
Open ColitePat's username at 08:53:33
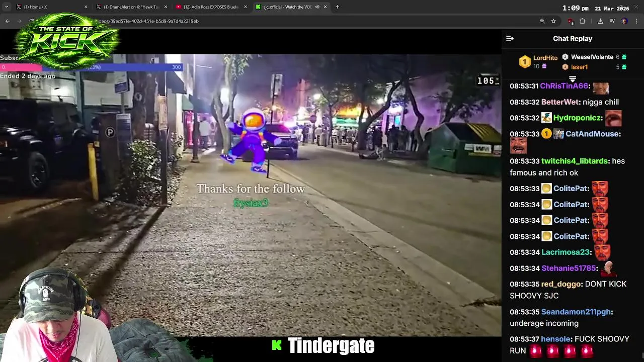tap(571, 189)
